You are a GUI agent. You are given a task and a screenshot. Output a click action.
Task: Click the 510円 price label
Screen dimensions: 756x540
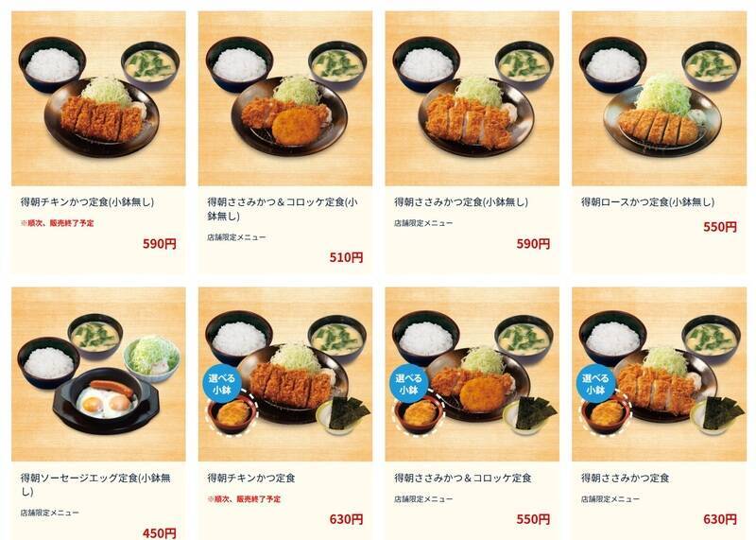(x=346, y=257)
